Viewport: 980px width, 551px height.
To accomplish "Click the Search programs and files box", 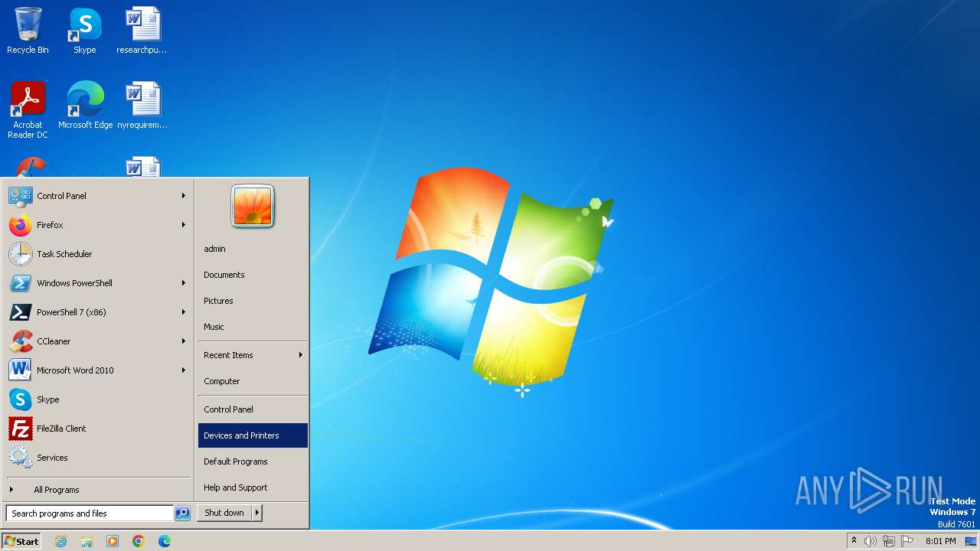I will coord(90,514).
